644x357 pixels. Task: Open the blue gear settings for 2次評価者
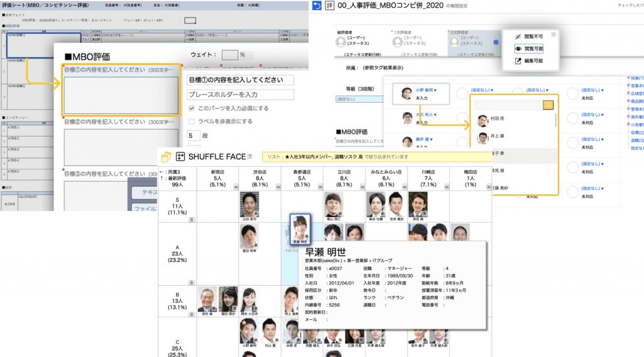pyautogui.click(x=496, y=43)
